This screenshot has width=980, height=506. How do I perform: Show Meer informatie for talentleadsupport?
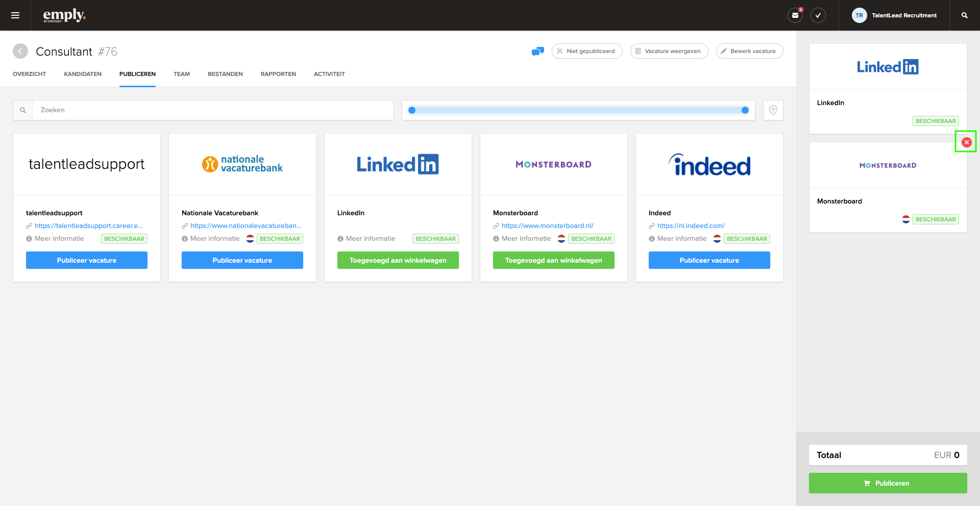point(55,239)
